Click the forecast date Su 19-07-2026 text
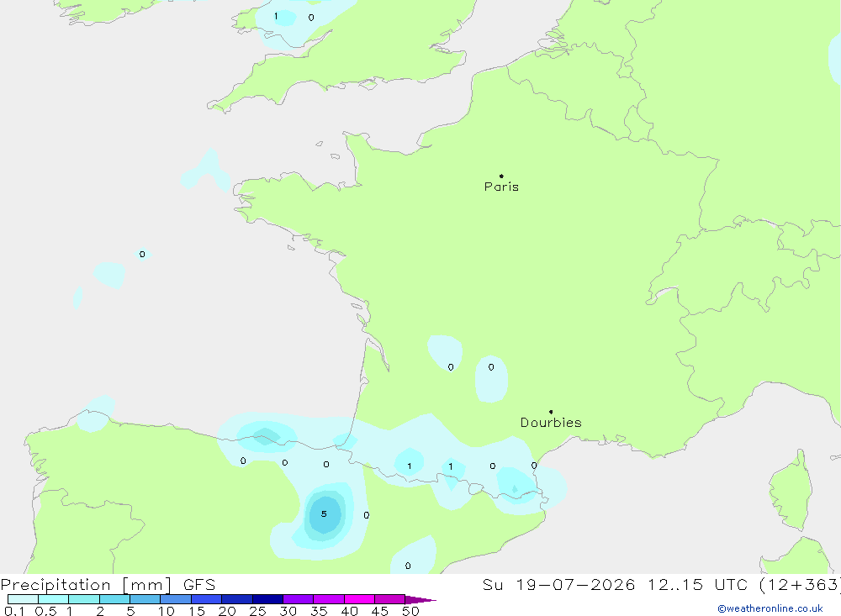 (558, 584)
